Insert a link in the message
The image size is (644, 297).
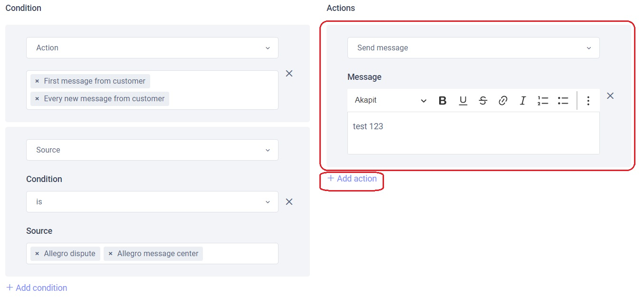tap(503, 100)
